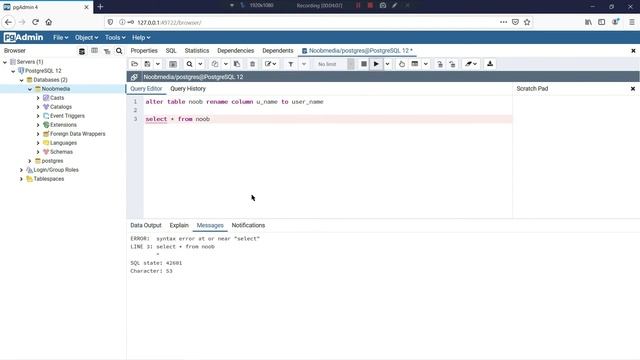Screen dimensions: 640x360
Task: Switch to the Query History tab
Action: coord(188,89)
